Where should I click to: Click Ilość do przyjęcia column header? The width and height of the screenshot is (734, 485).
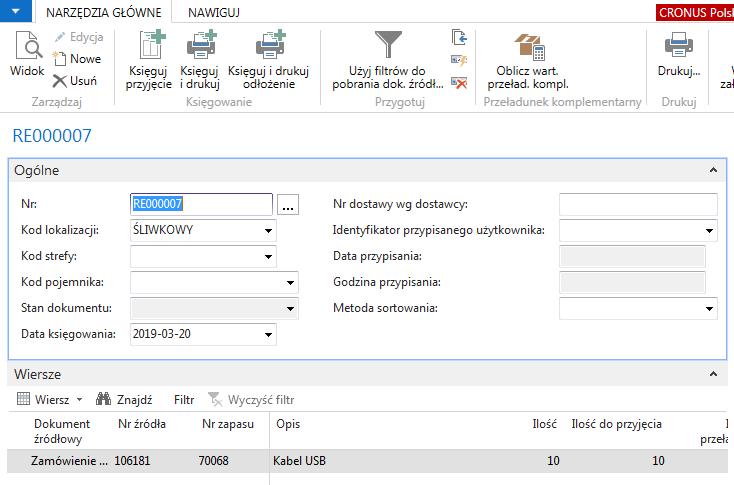tap(617, 424)
